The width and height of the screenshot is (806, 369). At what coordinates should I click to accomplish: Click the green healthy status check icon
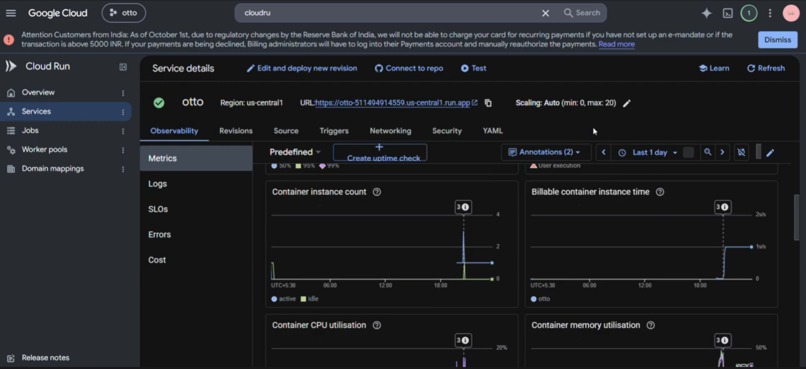[x=159, y=103]
